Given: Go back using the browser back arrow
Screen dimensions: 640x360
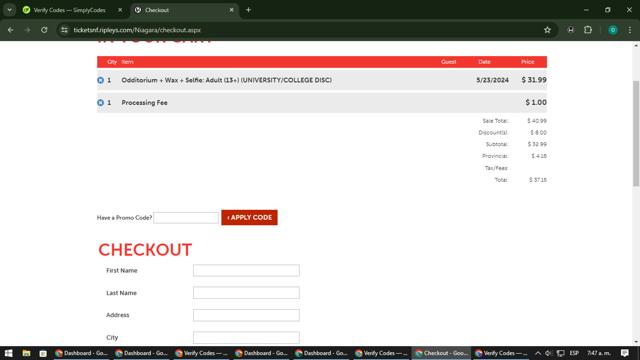Looking at the screenshot, I should pos(11,30).
